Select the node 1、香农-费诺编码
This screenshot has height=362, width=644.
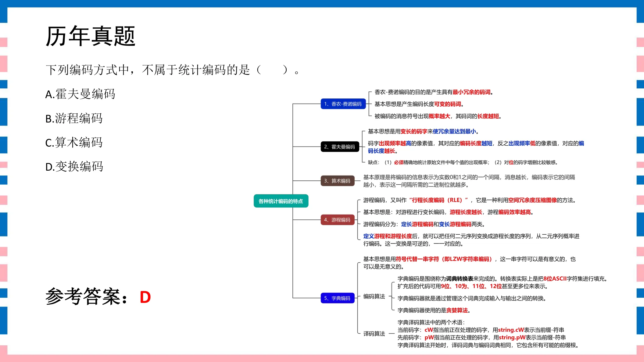click(343, 104)
